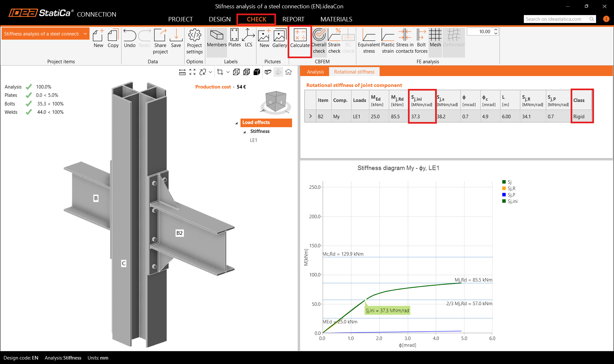
Task: Collapse the Load effects tree node
Action: coord(237,123)
